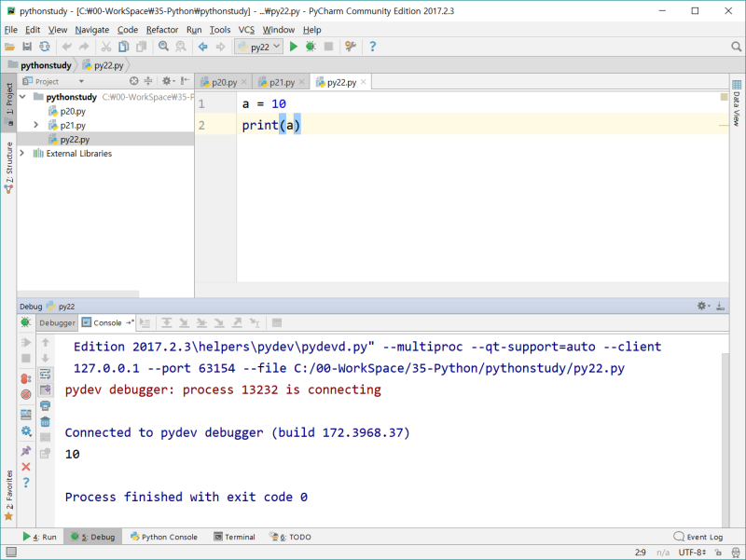Print console output using the printer icon
This screenshot has width=746, height=560.
45,405
